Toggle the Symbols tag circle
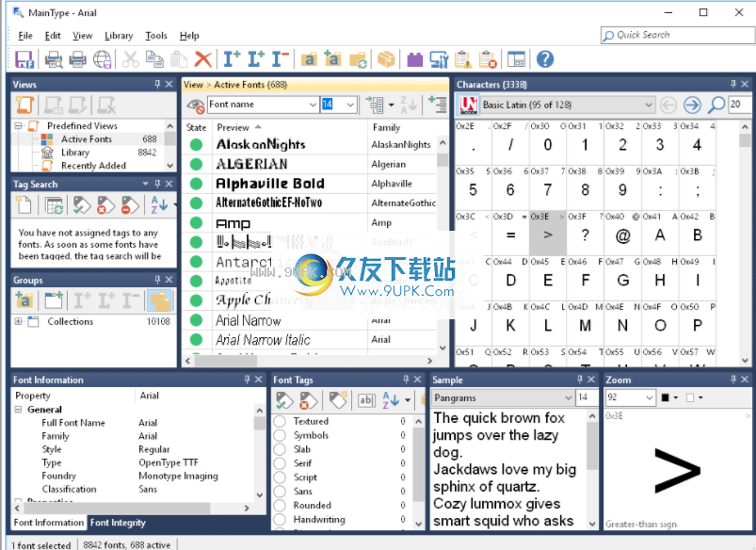 [x=280, y=435]
